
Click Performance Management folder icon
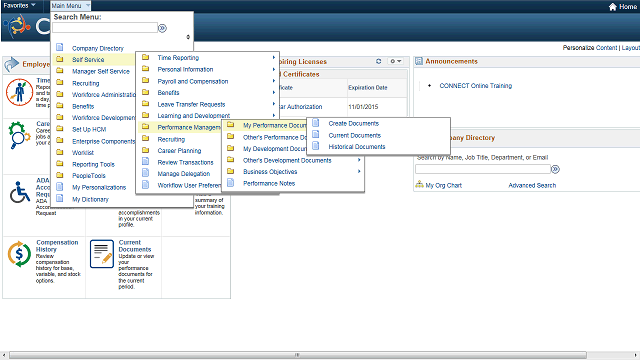pos(145,127)
